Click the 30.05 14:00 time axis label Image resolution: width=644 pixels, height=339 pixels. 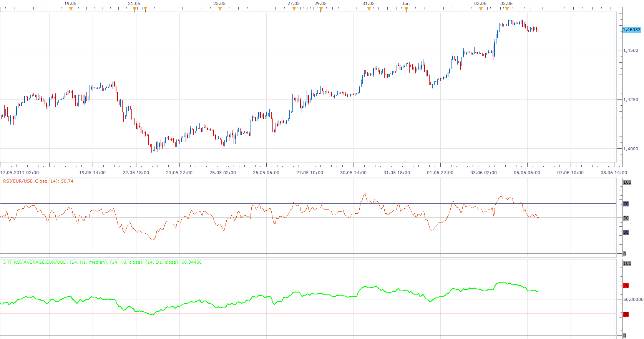353,173
